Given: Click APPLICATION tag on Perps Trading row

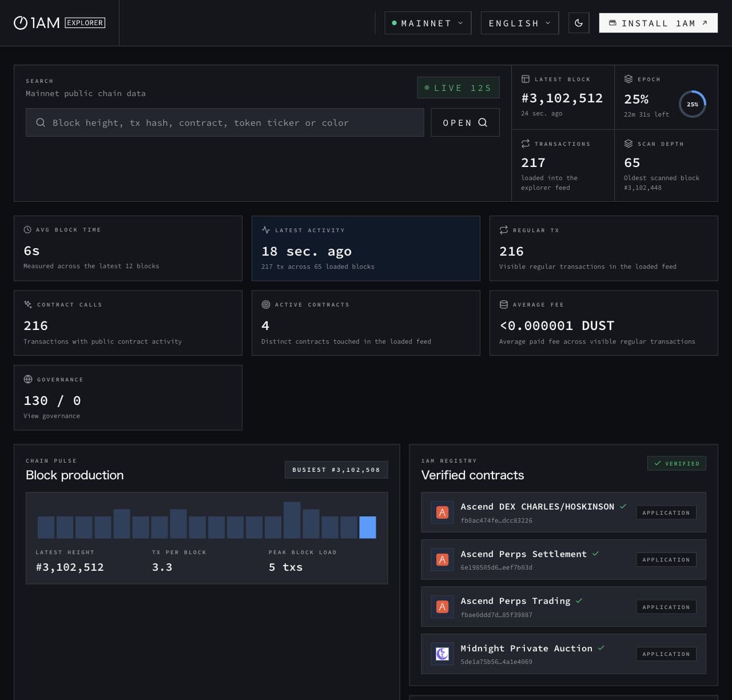Looking at the screenshot, I should tap(666, 607).
